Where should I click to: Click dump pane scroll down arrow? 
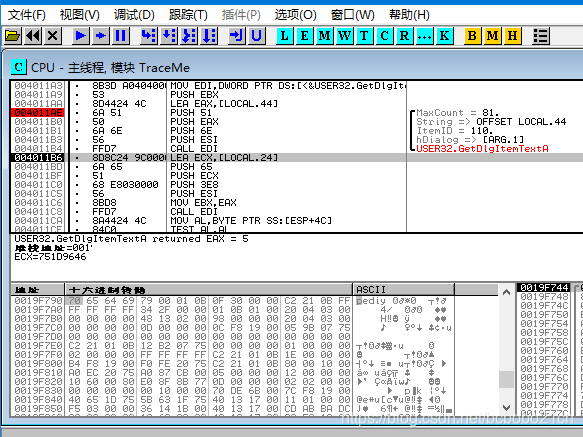point(506,408)
